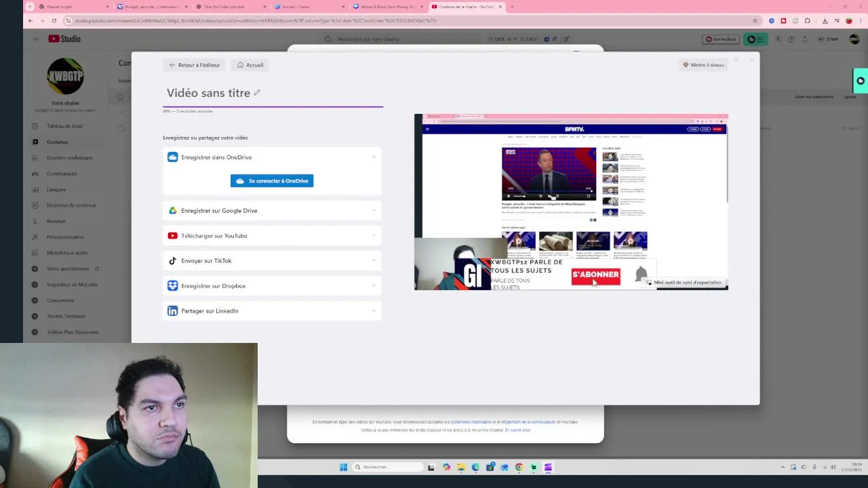Open Bibliothèque audio in Studio sidebar
Image resolution: width=868 pixels, height=488 pixels.
tap(67, 253)
